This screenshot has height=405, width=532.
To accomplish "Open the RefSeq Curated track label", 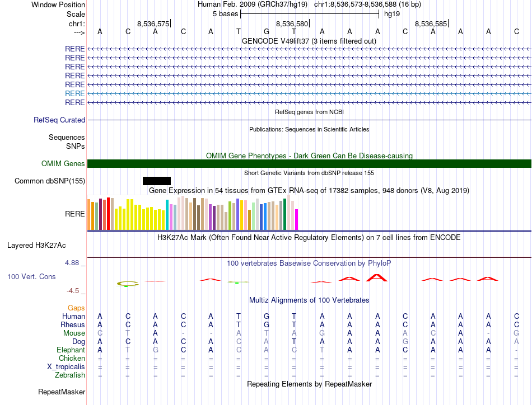I will pos(59,120).
